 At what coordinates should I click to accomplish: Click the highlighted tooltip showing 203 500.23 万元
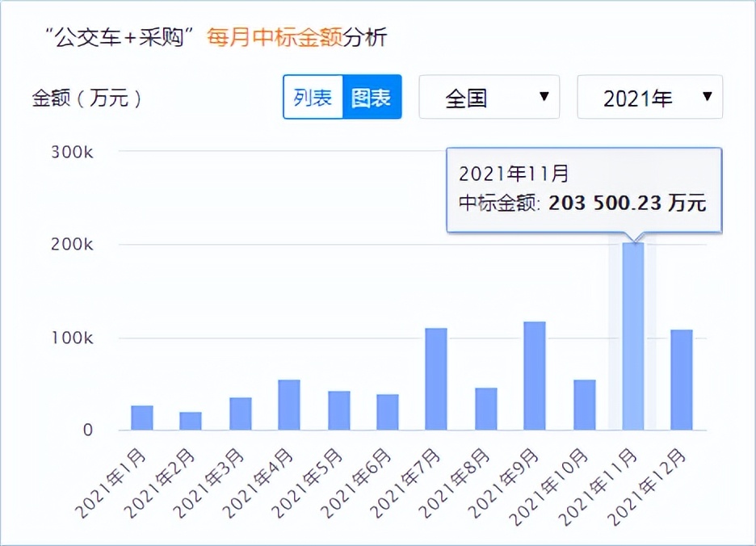[583, 190]
